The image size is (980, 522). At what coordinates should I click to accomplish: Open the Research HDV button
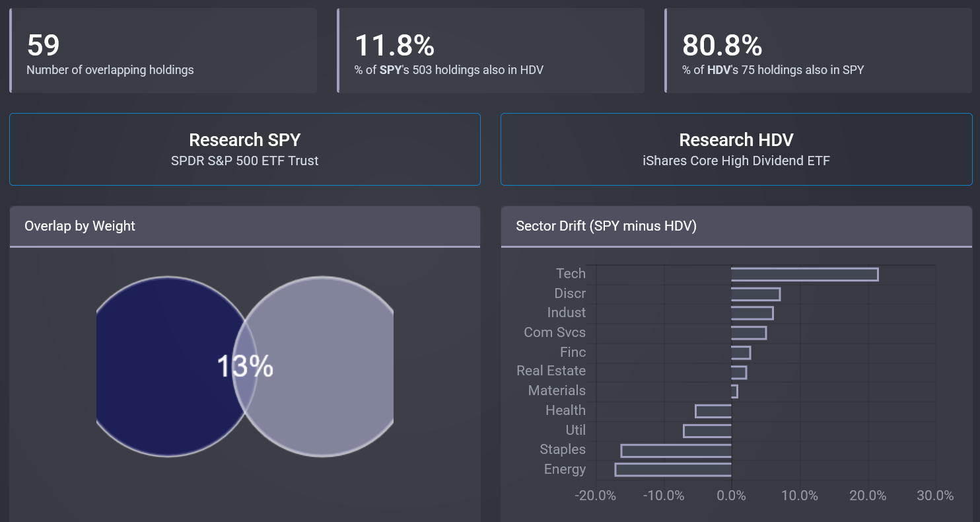(x=736, y=149)
